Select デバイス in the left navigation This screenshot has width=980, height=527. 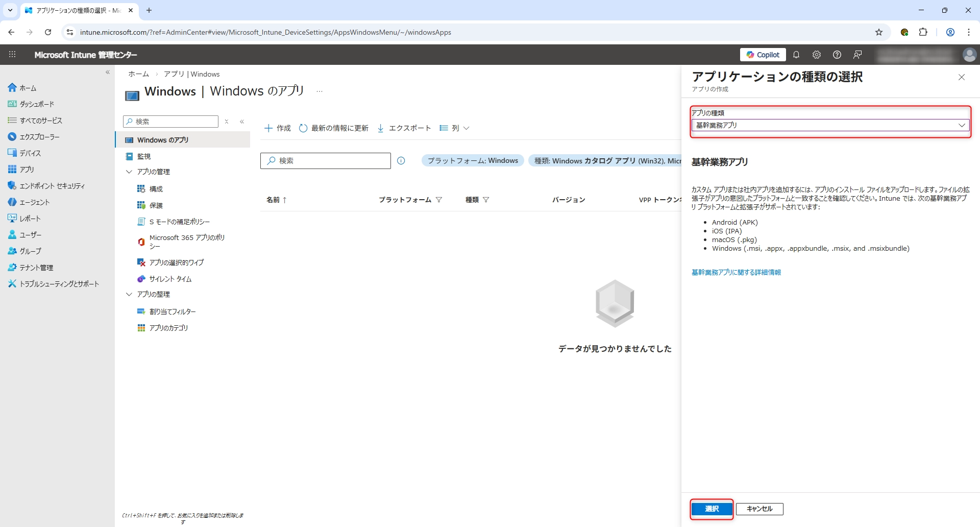pos(30,153)
